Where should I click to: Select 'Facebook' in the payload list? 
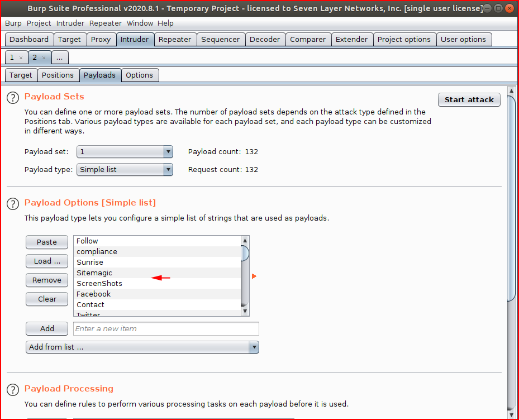(157, 294)
